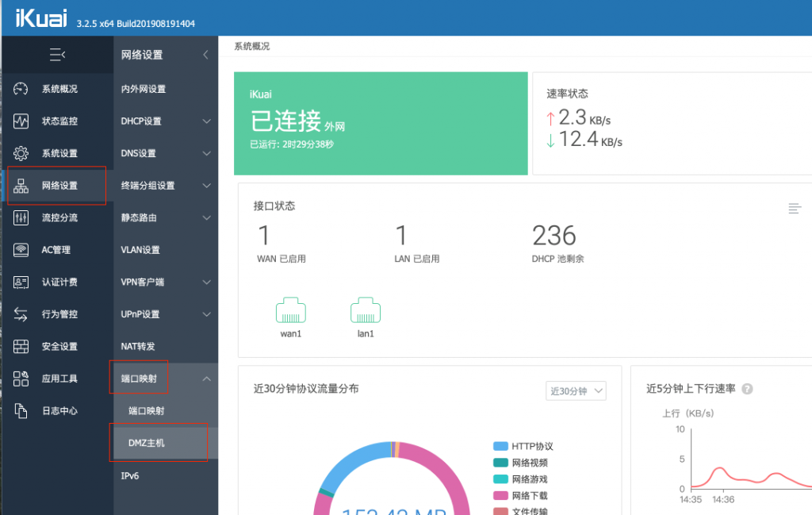Click download speed 12.4 KB/s value
The height and width of the screenshot is (515, 812).
tap(590, 140)
